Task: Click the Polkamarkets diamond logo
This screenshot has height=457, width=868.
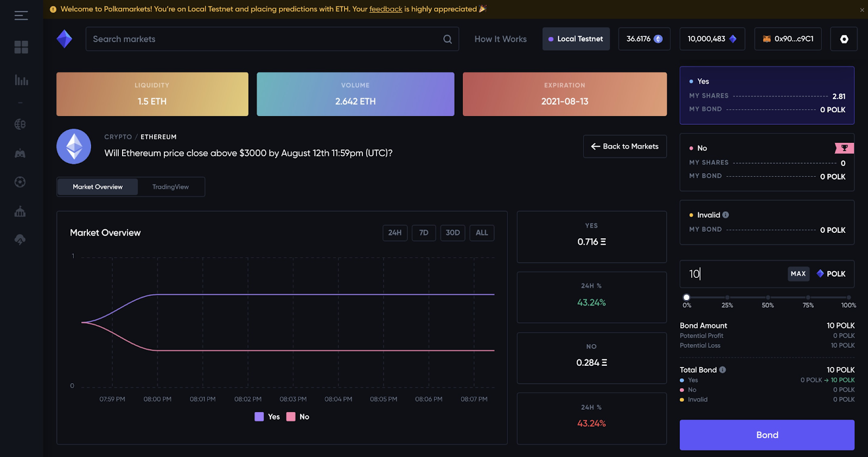Action: (x=65, y=39)
